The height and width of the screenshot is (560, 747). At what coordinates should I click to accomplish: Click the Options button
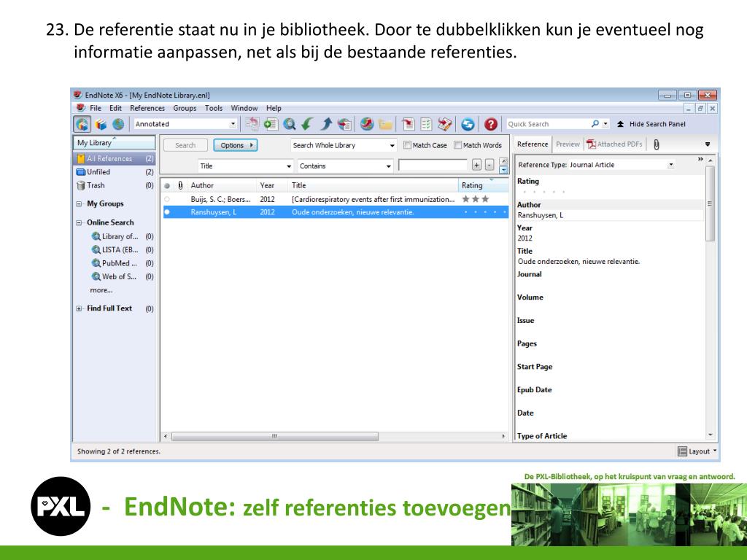236,145
